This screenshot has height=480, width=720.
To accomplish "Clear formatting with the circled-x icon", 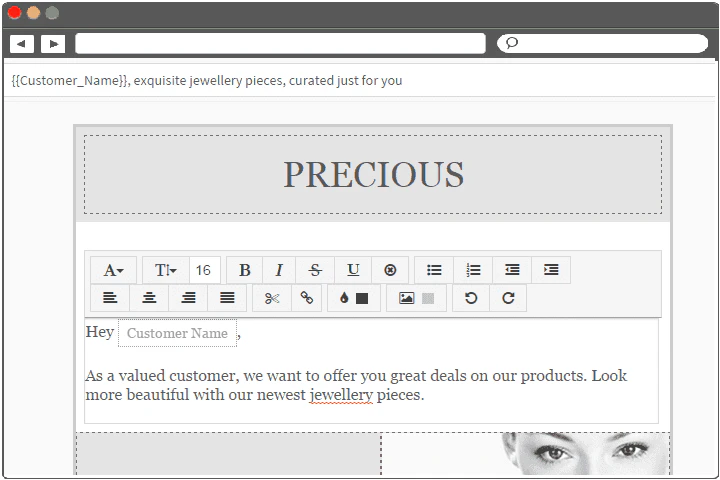I will 390,270.
